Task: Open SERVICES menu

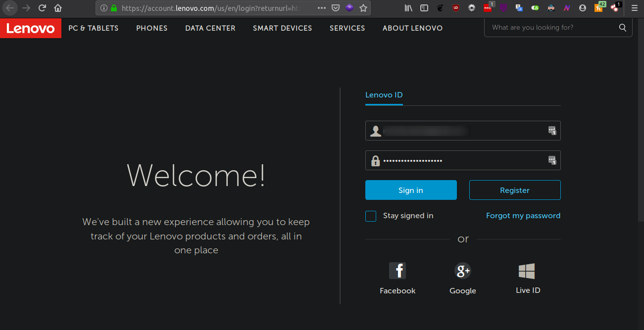Action: [x=347, y=28]
